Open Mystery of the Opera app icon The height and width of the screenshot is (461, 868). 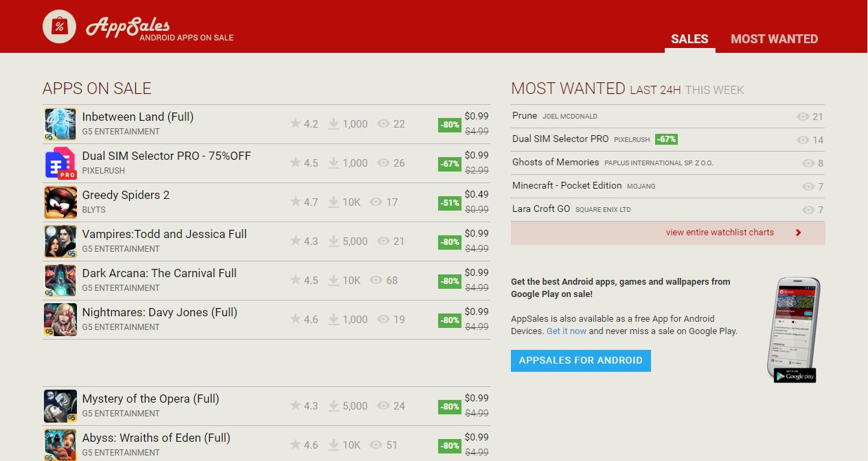click(x=60, y=406)
